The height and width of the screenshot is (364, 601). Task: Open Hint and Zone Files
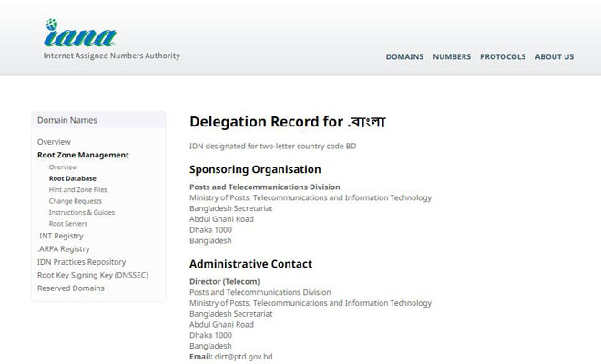click(x=77, y=189)
